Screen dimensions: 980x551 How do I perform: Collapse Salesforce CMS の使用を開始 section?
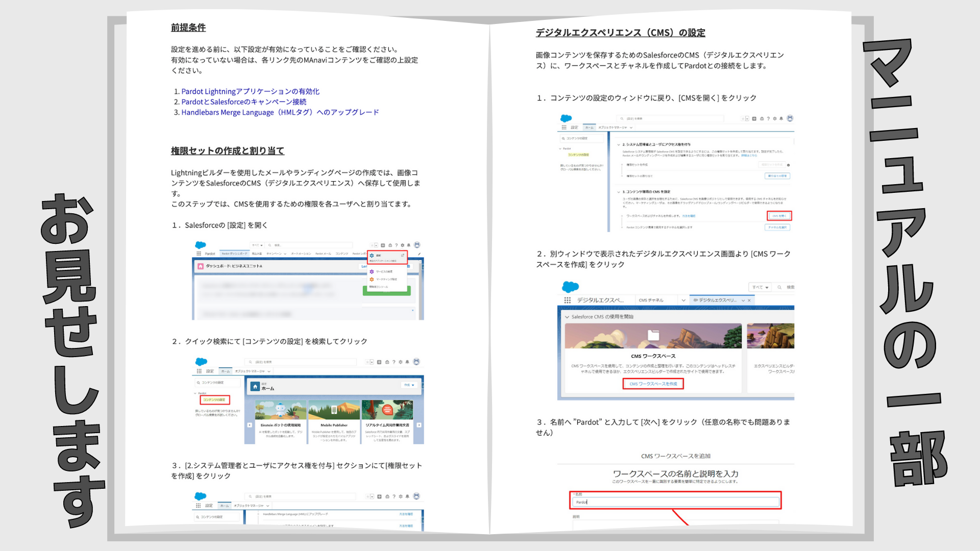[x=567, y=317]
